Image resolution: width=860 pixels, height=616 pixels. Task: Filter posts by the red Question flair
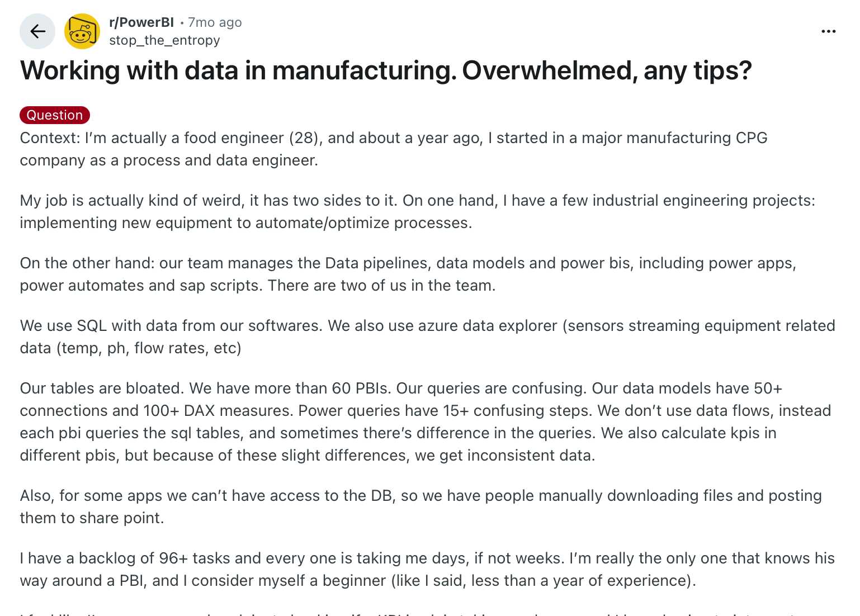(x=55, y=115)
